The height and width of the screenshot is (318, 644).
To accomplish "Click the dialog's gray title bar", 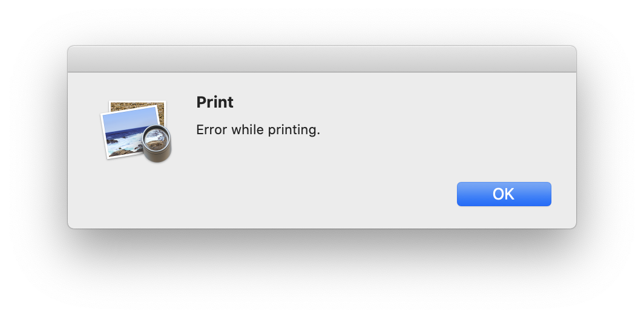I will [x=321, y=59].
